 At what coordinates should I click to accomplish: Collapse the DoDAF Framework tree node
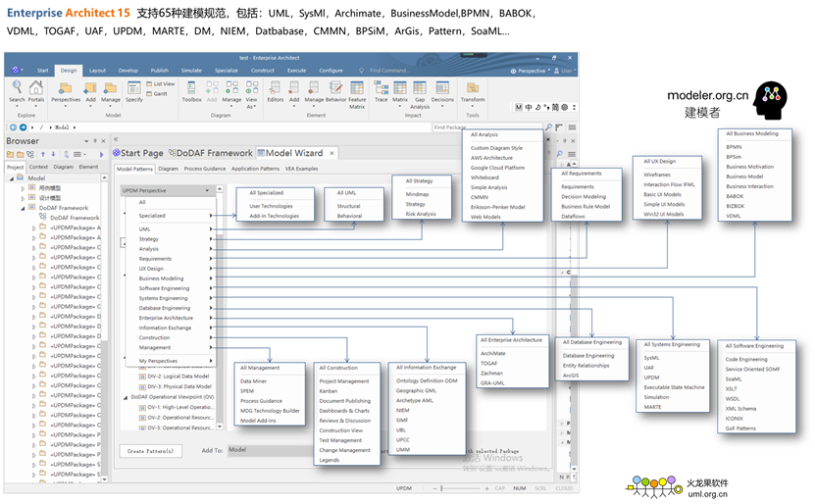point(23,208)
